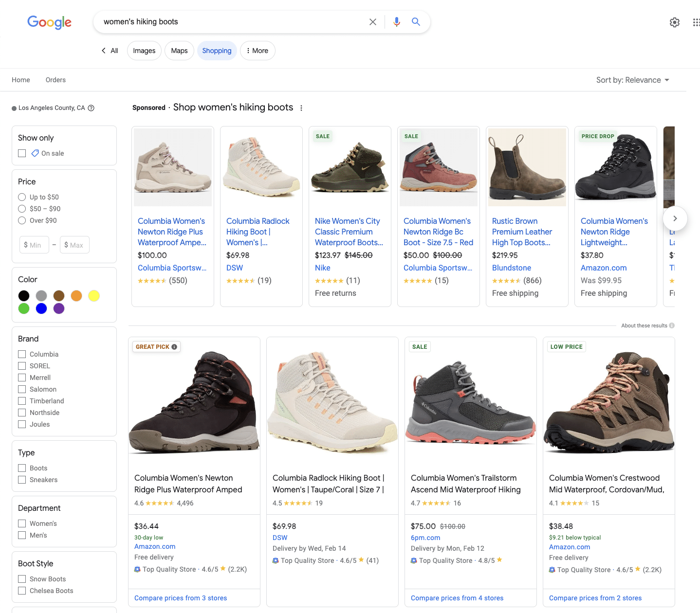The image size is (700, 613).
Task: Check the SOREL brand filter
Action: pos(22,366)
